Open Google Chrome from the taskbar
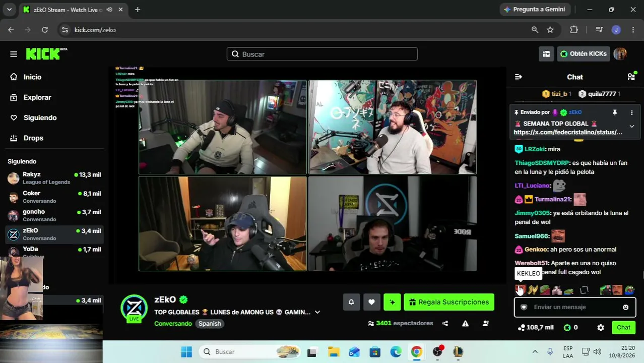The height and width of the screenshot is (363, 644). coord(416,352)
